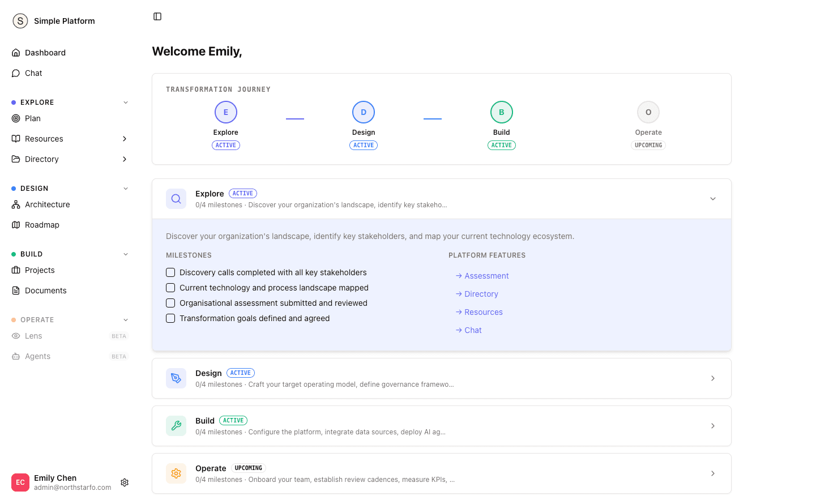Click the Explore E journey step circle
This screenshot has height=504, width=816.
[226, 112]
